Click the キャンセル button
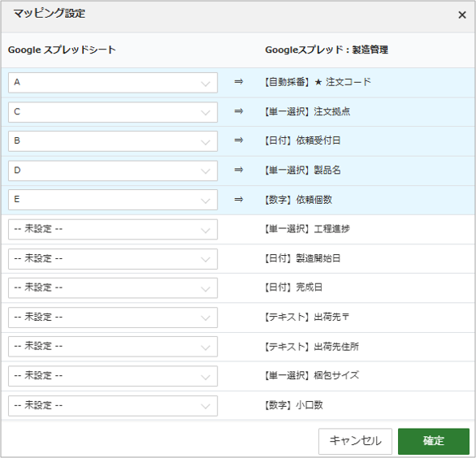This screenshot has height=458, width=476. (x=355, y=441)
